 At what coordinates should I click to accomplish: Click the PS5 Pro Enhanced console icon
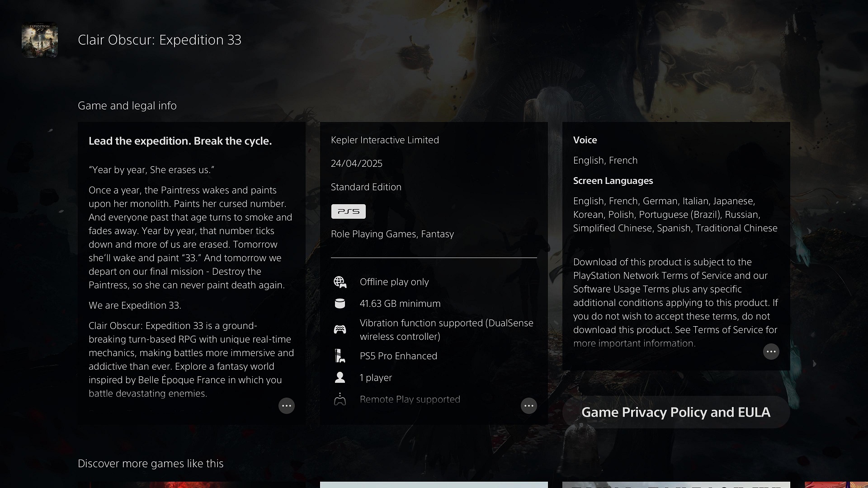[340, 356]
